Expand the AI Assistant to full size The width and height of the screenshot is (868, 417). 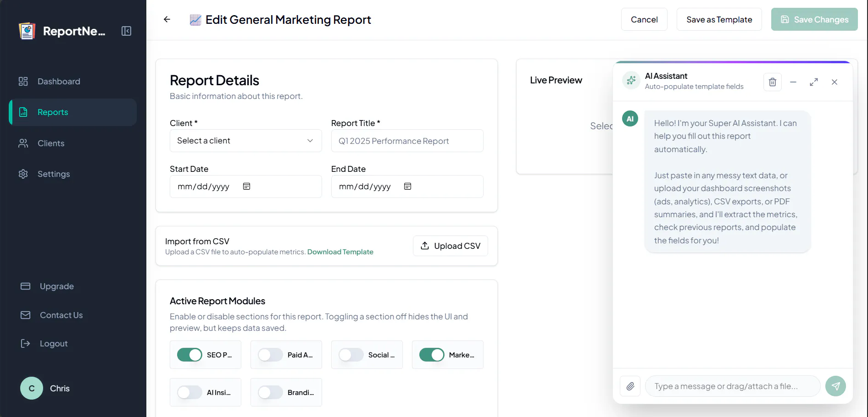click(x=814, y=82)
